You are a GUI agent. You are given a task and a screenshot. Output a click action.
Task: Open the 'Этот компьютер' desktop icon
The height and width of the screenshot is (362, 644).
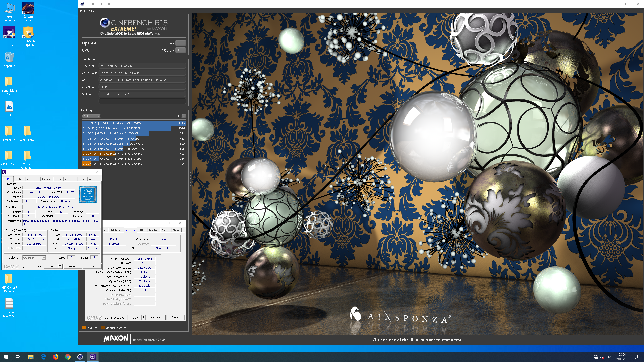click(9, 12)
